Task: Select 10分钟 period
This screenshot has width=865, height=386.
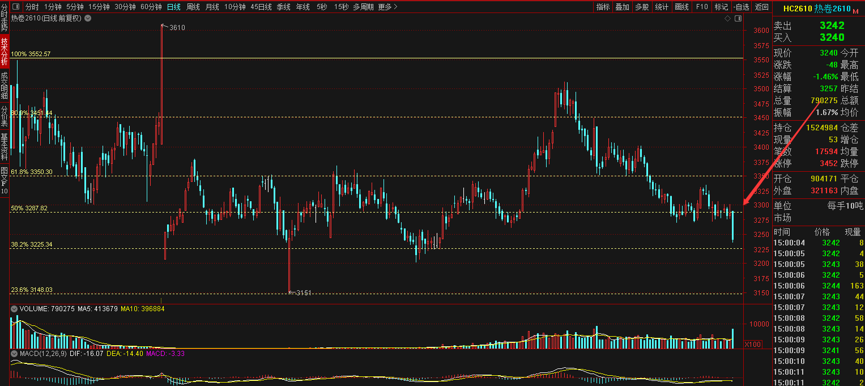Action: click(235, 7)
